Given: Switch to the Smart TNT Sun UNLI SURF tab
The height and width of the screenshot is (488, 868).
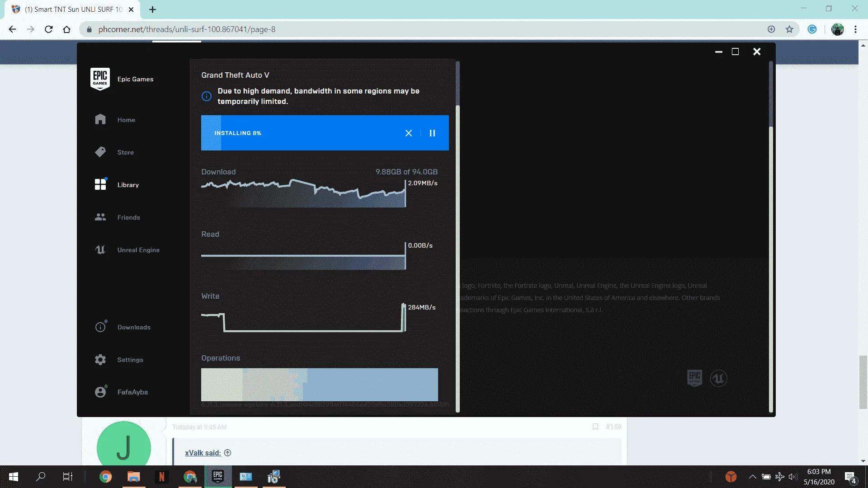Looking at the screenshot, I should click(x=72, y=9).
